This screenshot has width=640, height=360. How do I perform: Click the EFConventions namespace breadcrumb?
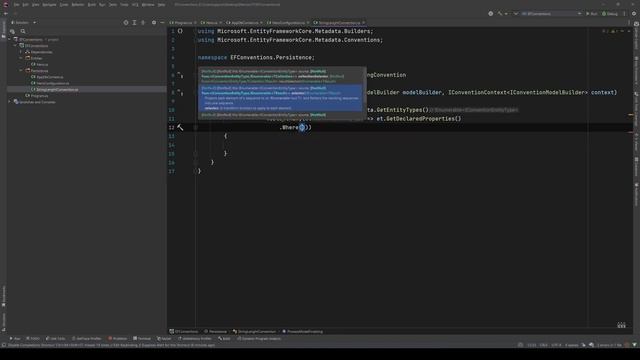pos(184,331)
